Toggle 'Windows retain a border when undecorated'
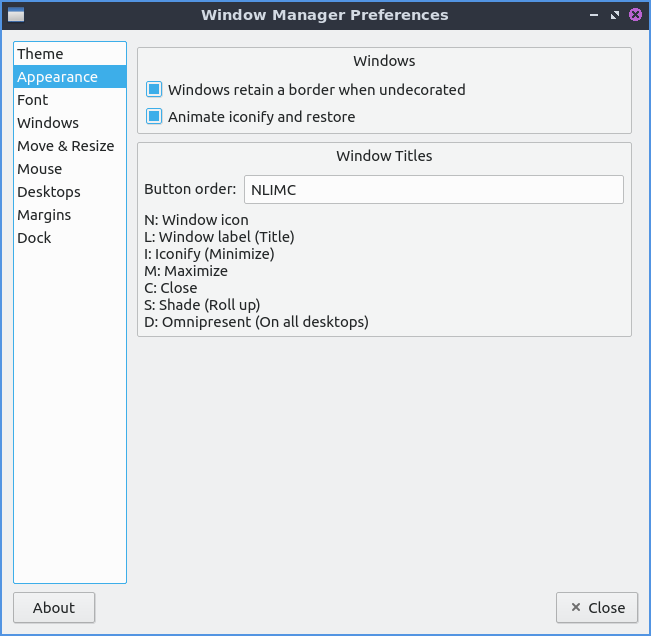The width and height of the screenshot is (651, 636). coord(154,90)
